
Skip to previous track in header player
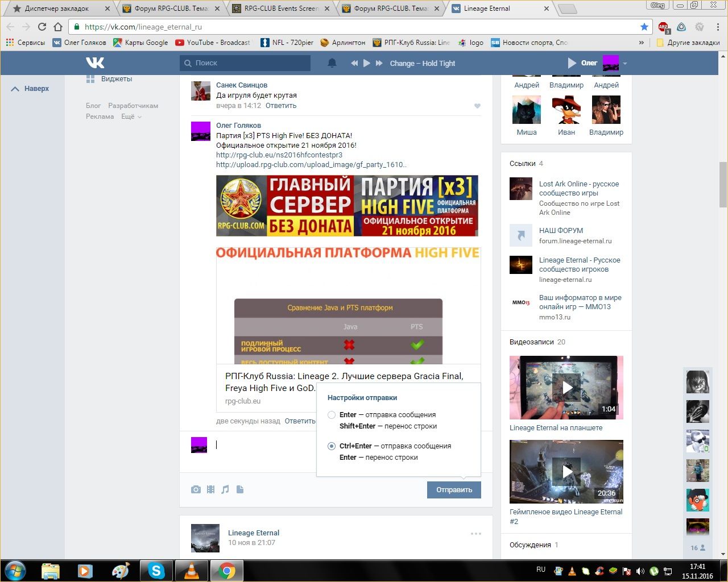(x=354, y=63)
